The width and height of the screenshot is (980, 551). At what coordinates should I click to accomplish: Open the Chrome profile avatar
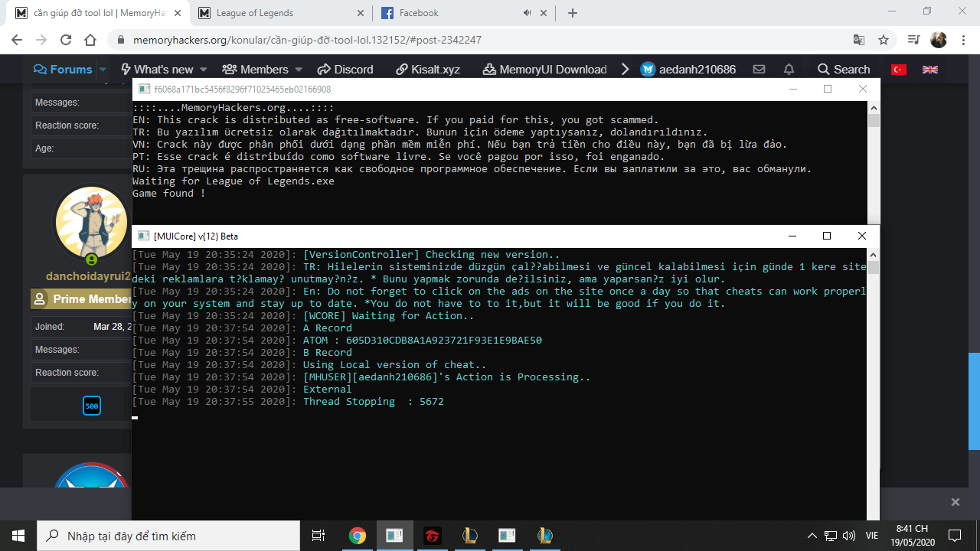[x=939, y=40]
